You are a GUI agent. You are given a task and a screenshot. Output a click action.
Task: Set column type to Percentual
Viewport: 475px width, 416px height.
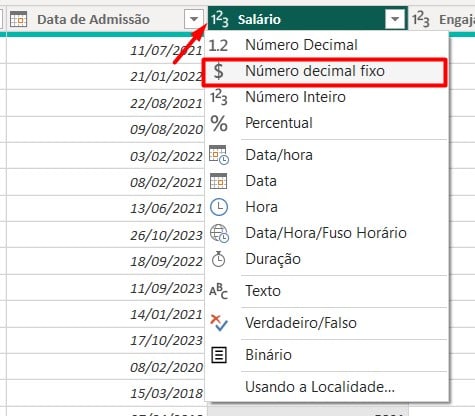point(327,123)
